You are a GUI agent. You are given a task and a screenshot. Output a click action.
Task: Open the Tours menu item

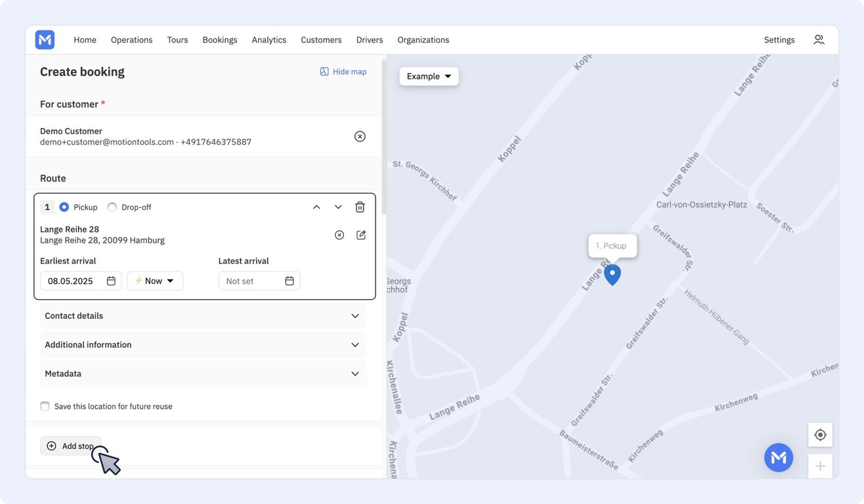click(177, 40)
